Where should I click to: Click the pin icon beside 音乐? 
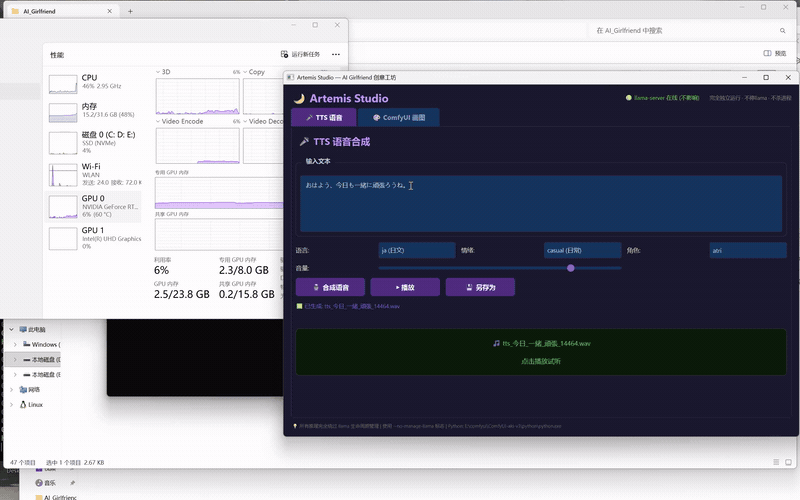72,483
